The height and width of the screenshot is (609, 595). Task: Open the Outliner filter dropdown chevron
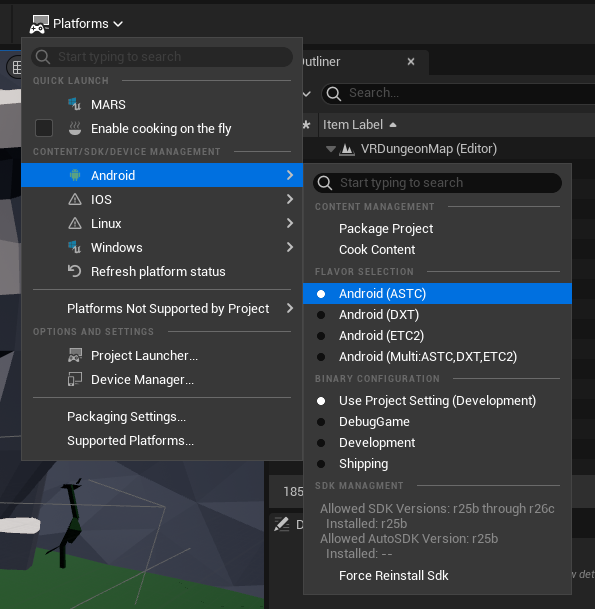click(307, 94)
